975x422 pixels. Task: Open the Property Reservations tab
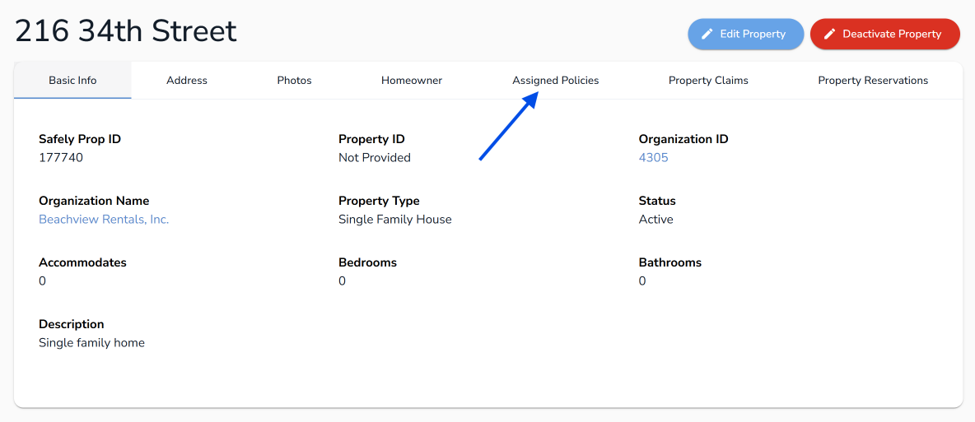pos(872,80)
